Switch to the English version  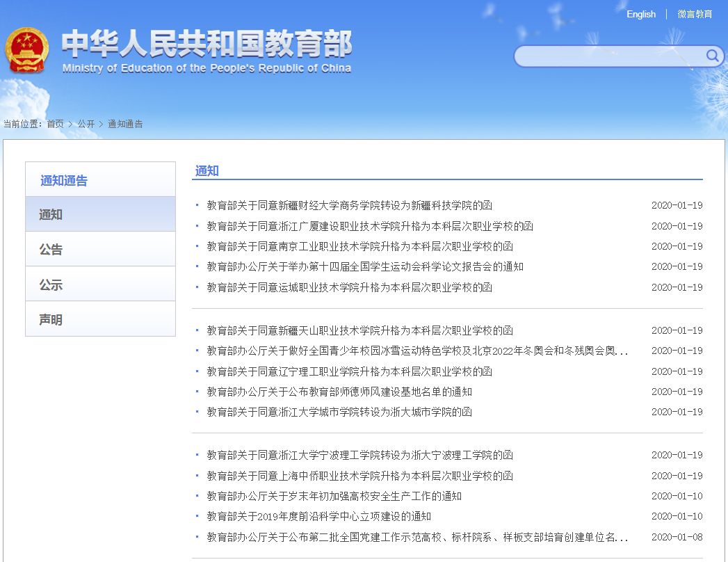click(640, 14)
